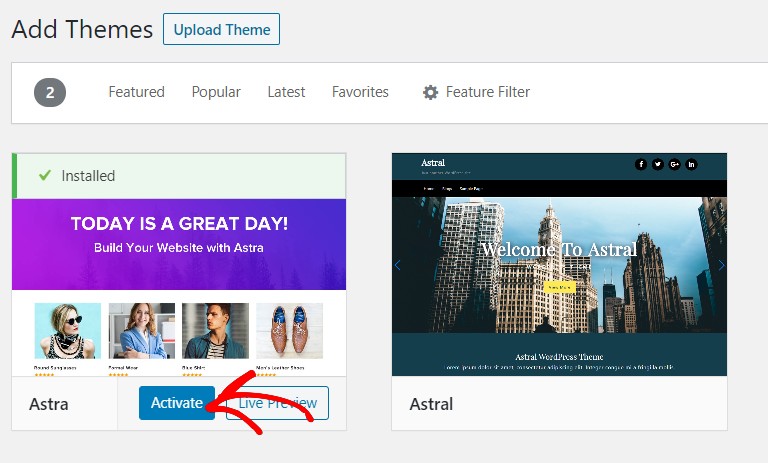Click the LinkedIn icon in Astral preview

tap(691, 165)
